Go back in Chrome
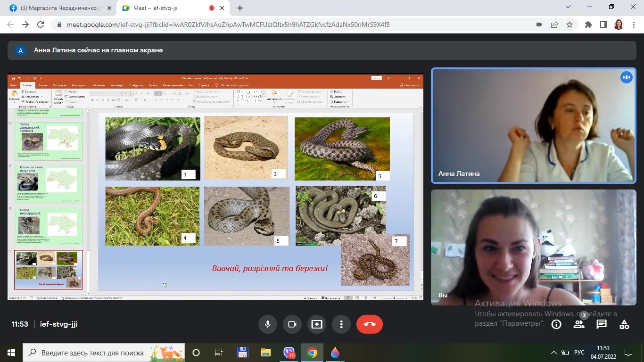Screen dimensions: 644x362 pyautogui.click(x=10, y=25)
